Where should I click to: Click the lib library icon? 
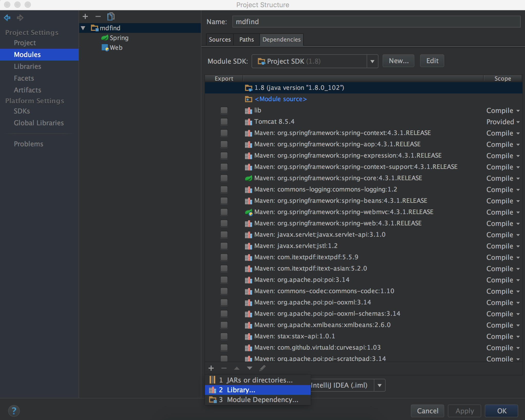pyautogui.click(x=248, y=111)
